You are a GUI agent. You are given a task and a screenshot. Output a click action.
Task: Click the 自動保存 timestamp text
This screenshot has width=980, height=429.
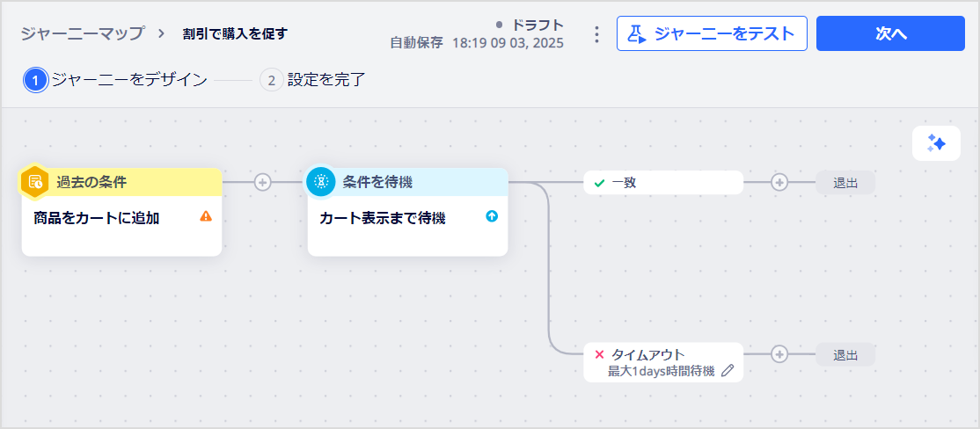477,43
